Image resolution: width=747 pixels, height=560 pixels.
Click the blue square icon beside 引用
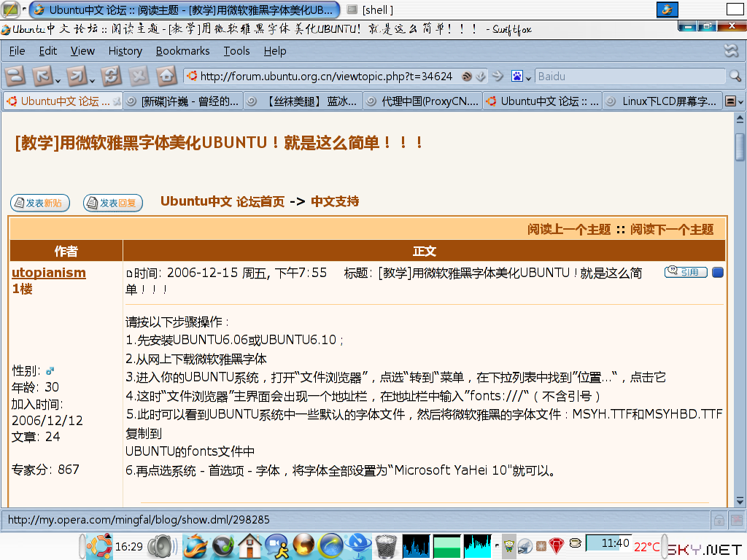pos(718,273)
